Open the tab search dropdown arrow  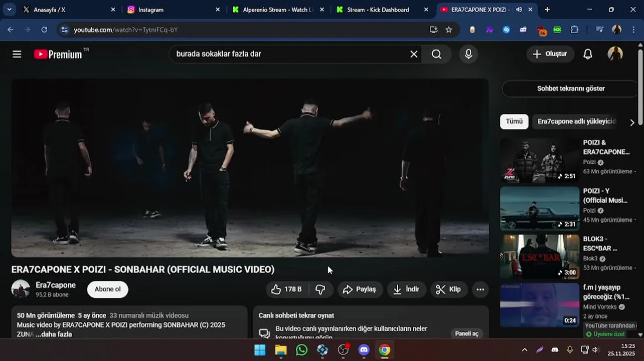(9, 10)
